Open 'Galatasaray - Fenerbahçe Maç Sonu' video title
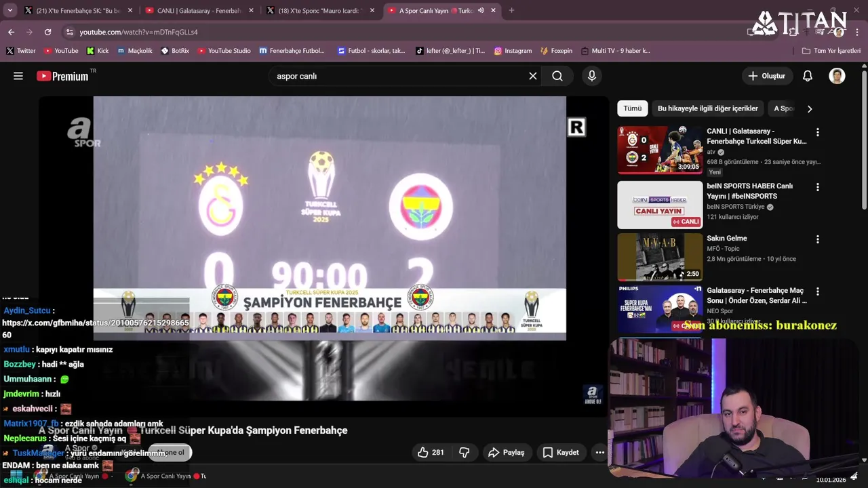Viewport: 868px width, 488px height. [757, 296]
